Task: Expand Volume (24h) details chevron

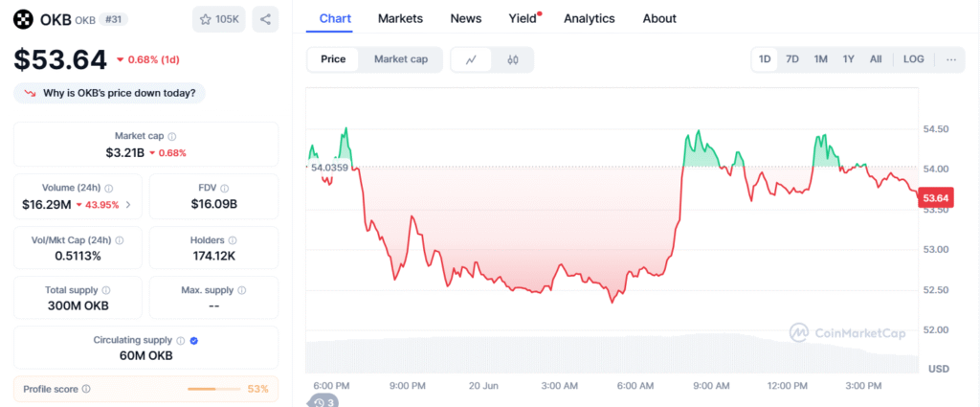Action: pyautogui.click(x=128, y=204)
